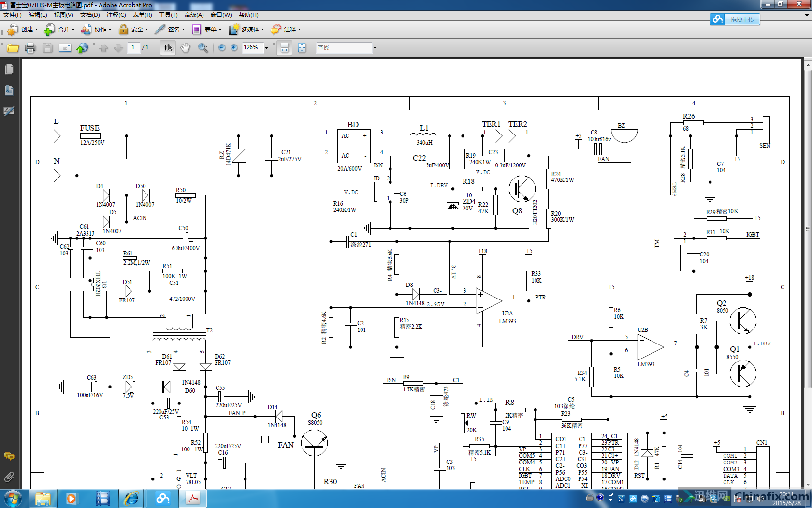
Task: Click the Zoom In plus button
Action: click(x=234, y=47)
